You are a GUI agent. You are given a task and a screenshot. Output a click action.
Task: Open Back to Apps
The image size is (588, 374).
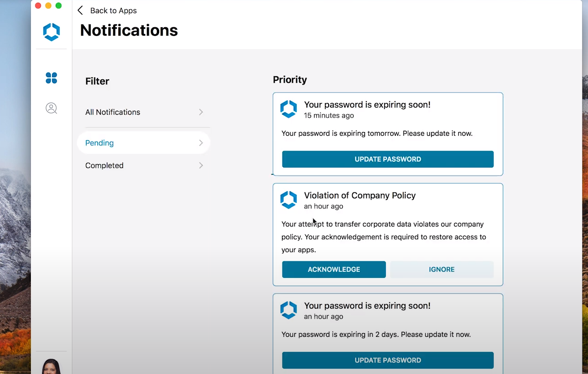click(x=113, y=10)
